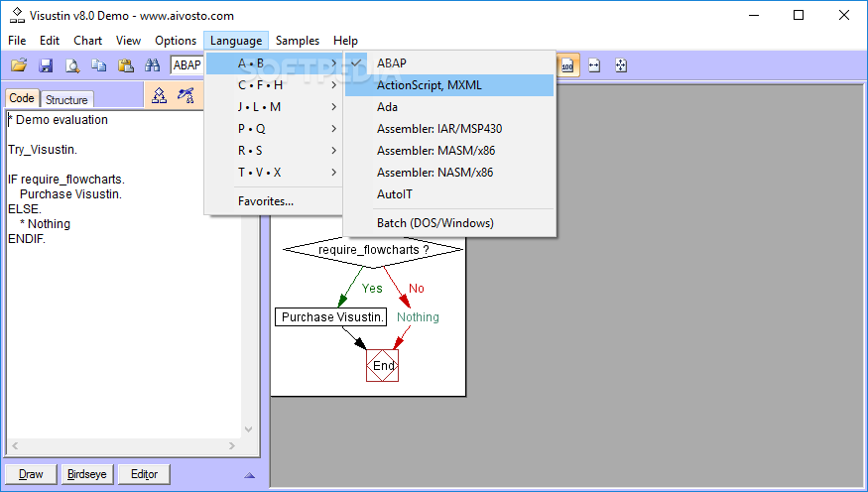Select the checked ABAP language entry
The height and width of the screenshot is (492, 868).
tap(449, 63)
